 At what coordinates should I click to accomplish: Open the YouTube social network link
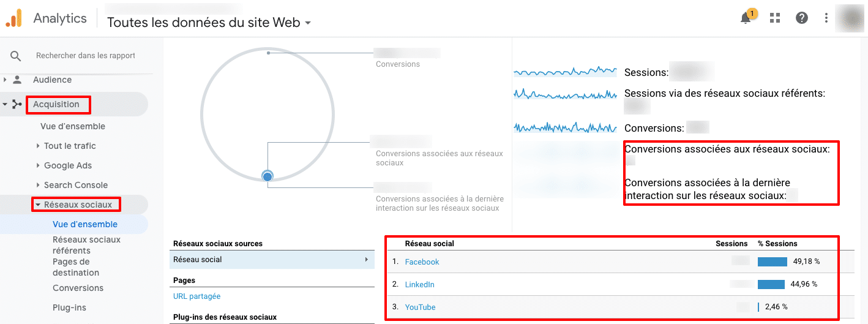click(420, 307)
